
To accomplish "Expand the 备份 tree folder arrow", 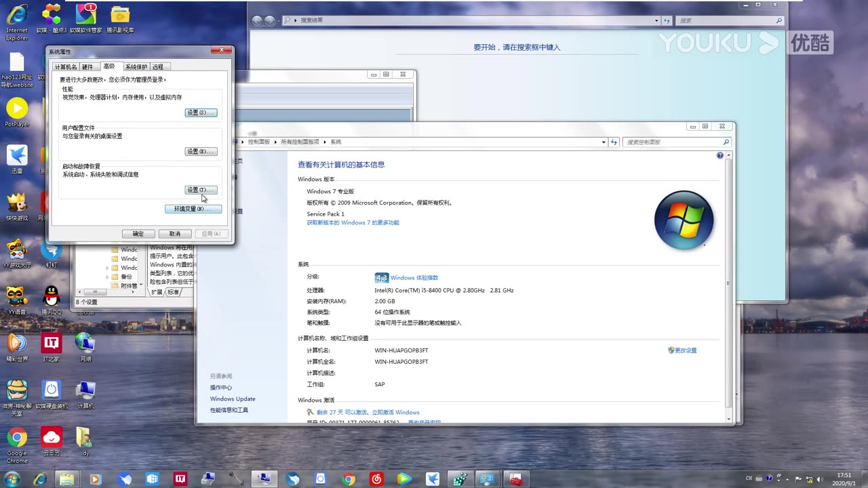I will [107, 277].
